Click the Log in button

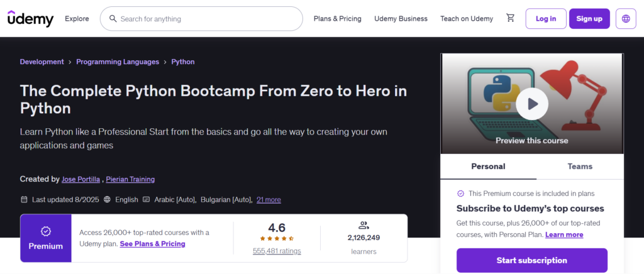[546, 18]
